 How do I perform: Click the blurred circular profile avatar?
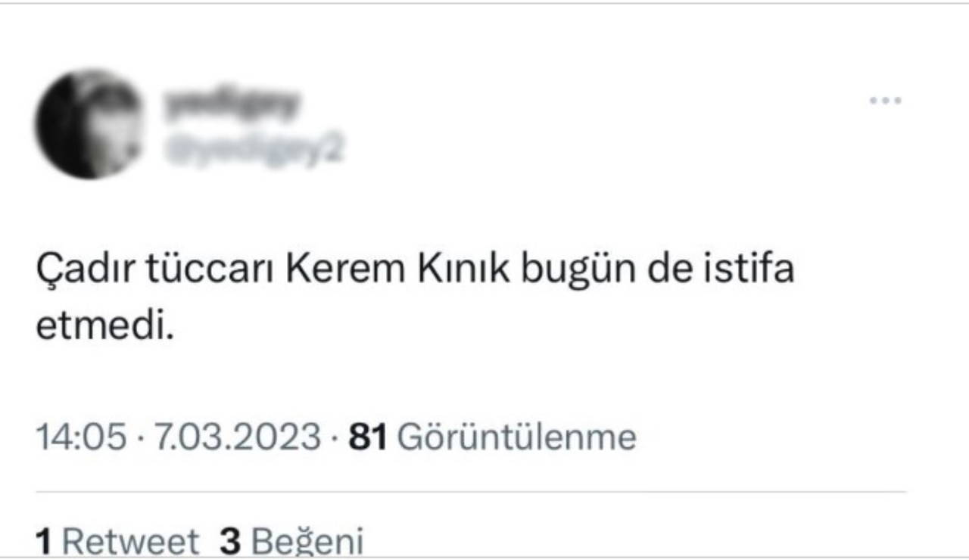tap(89, 124)
